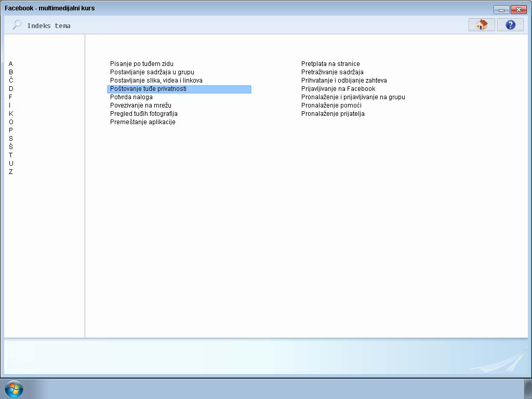
Task: Open Pretplata na stranice topic
Action: pyautogui.click(x=330, y=64)
